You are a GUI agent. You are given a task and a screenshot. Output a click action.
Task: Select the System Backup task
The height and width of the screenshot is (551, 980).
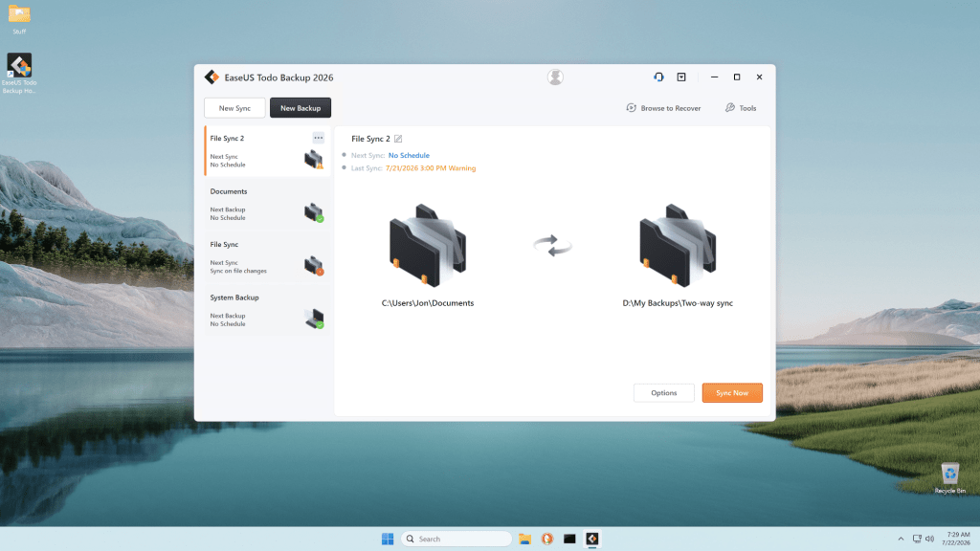[x=268, y=310]
